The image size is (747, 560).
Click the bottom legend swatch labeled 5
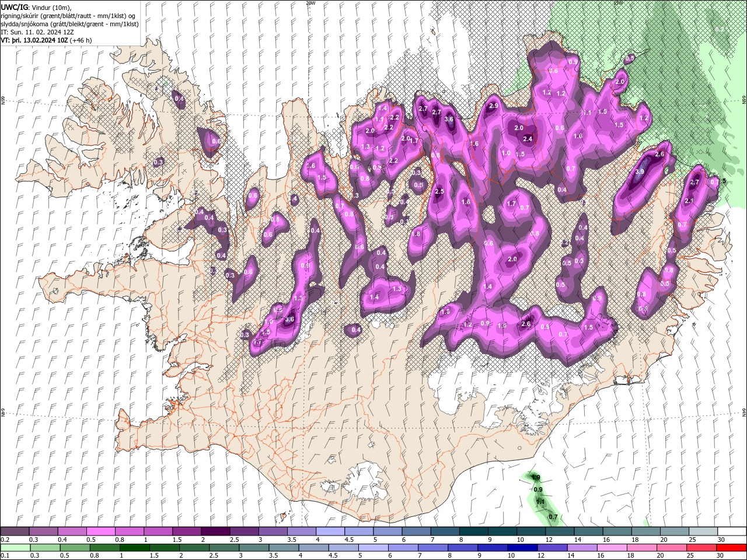pyautogui.click(x=372, y=548)
